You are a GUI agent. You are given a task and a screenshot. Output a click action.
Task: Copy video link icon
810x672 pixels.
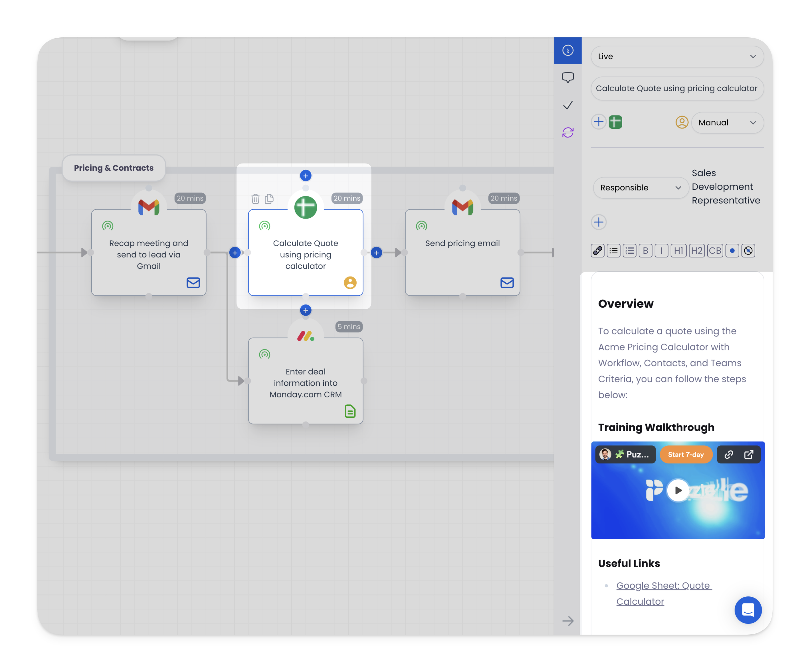pyautogui.click(x=728, y=455)
